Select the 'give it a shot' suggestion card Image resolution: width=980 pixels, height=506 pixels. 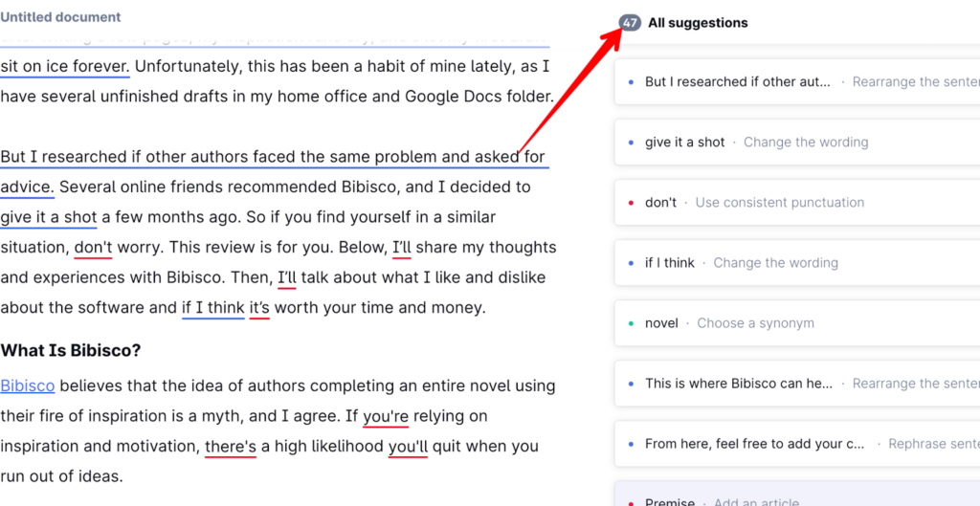click(x=794, y=143)
